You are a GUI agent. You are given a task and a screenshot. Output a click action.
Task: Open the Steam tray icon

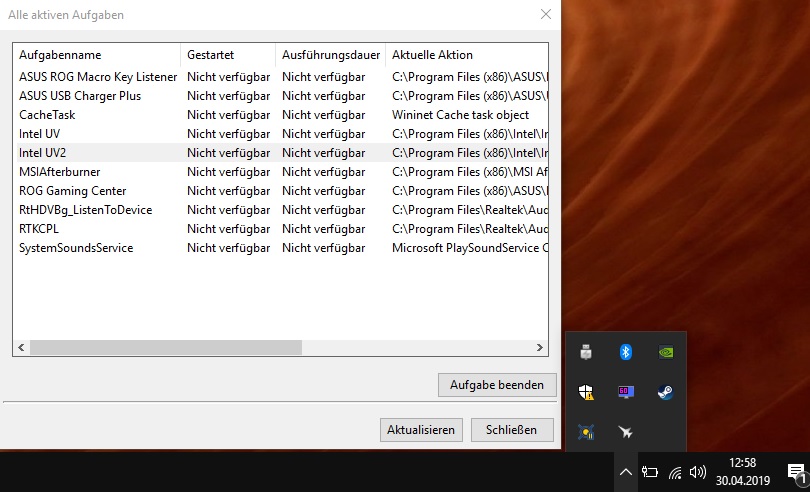(x=665, y=392)
